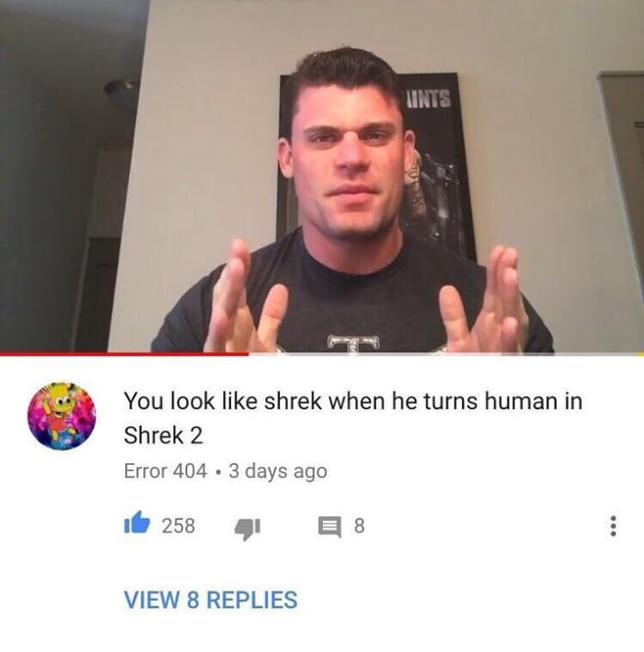
Task: Open the Error 404 user channel
Action: click(x=166, y=471)
